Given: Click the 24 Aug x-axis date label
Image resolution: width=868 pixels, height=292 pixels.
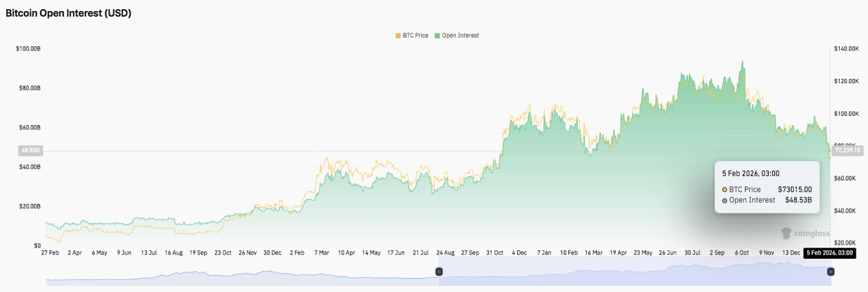Looking at the screenshot, I should coord(445,253).
